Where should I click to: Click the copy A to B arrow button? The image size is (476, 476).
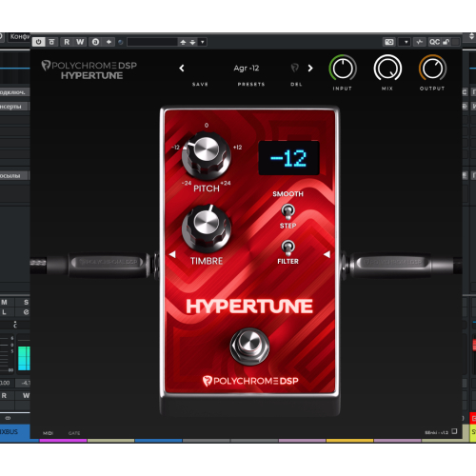click(109, 42)
